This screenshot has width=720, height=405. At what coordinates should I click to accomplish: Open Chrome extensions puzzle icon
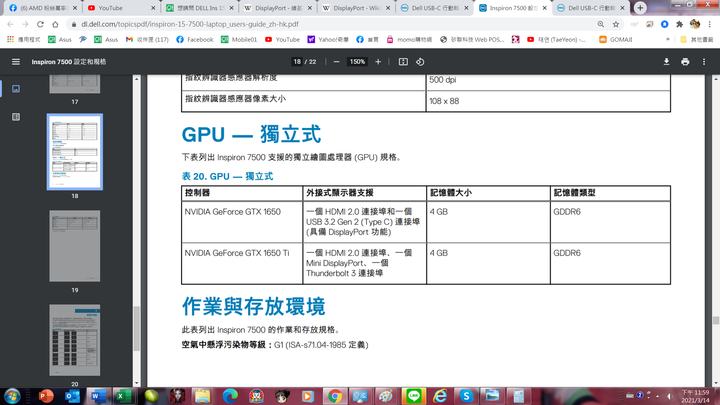pyautogui.click(x=680, y=24)
